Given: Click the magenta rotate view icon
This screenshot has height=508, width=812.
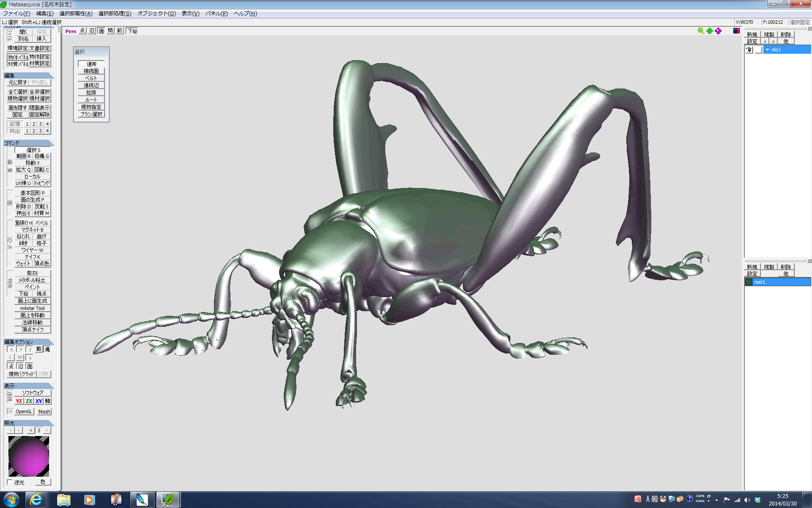Looking at the screenshot, I should [718, 31].
